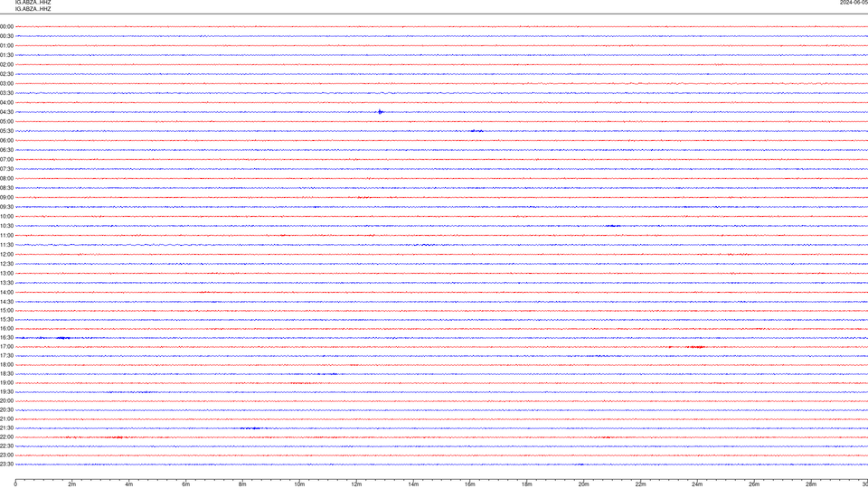
Task: Select the 14:00 row time label
Action: 6,292
